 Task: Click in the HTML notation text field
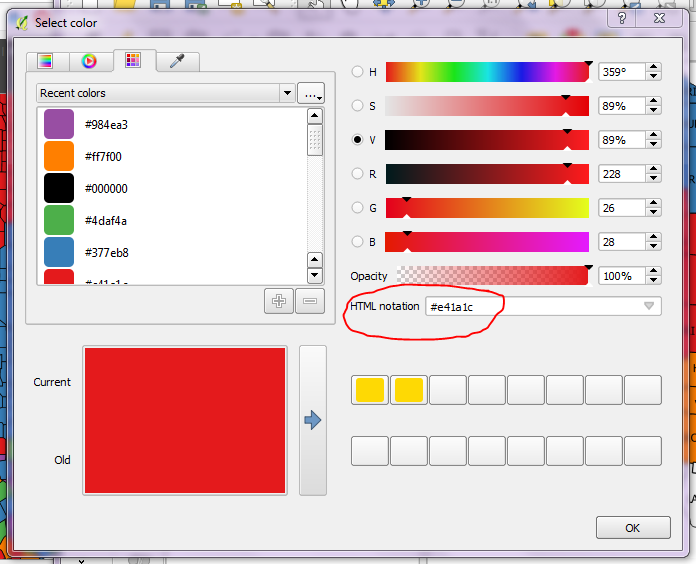tap(530, 306)
